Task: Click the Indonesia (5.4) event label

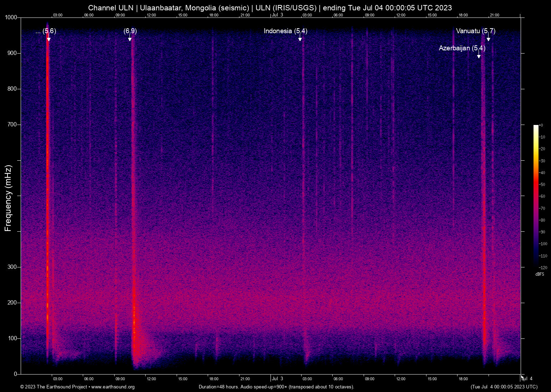Action: coord(285,31)
